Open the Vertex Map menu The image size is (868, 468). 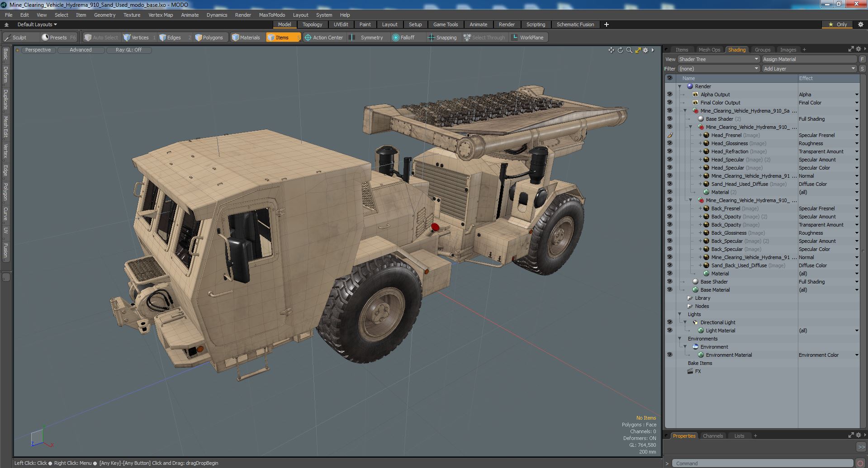(x=161, y=15)
